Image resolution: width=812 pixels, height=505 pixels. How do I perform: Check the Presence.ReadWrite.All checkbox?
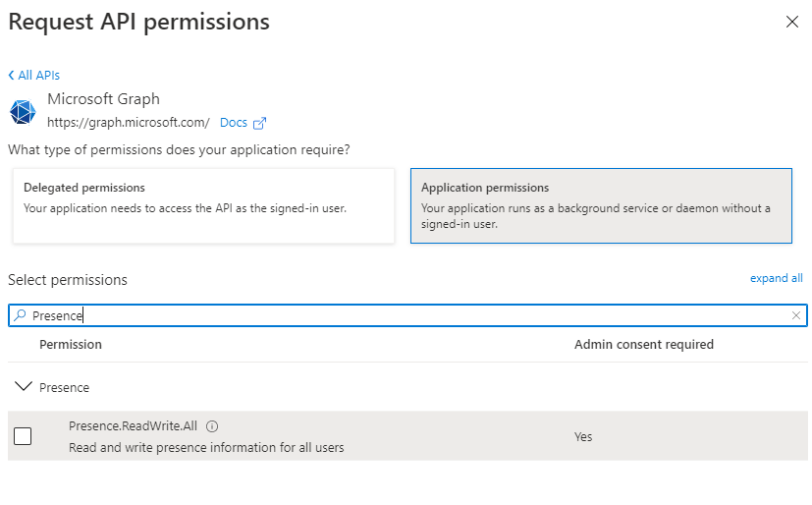point(23,436)
